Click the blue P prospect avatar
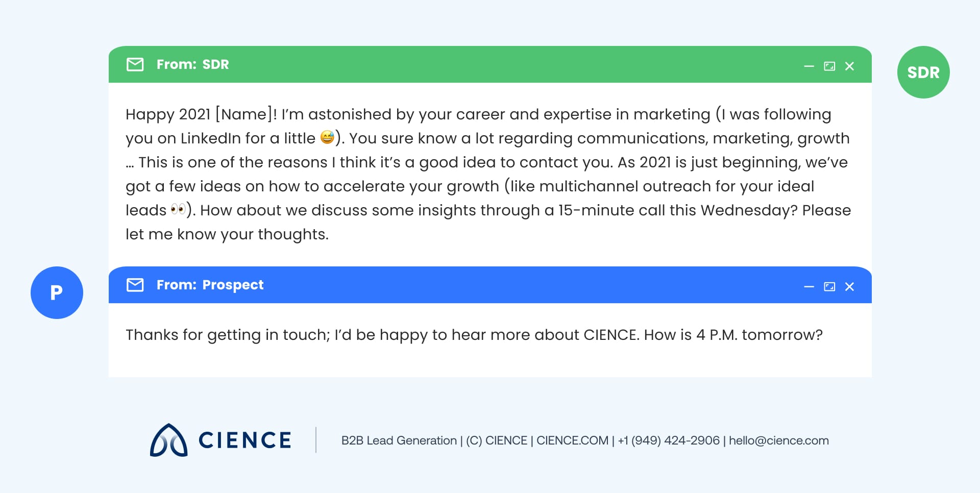The height and width of the screenshot is (493, 980). (x=57, y=292)
